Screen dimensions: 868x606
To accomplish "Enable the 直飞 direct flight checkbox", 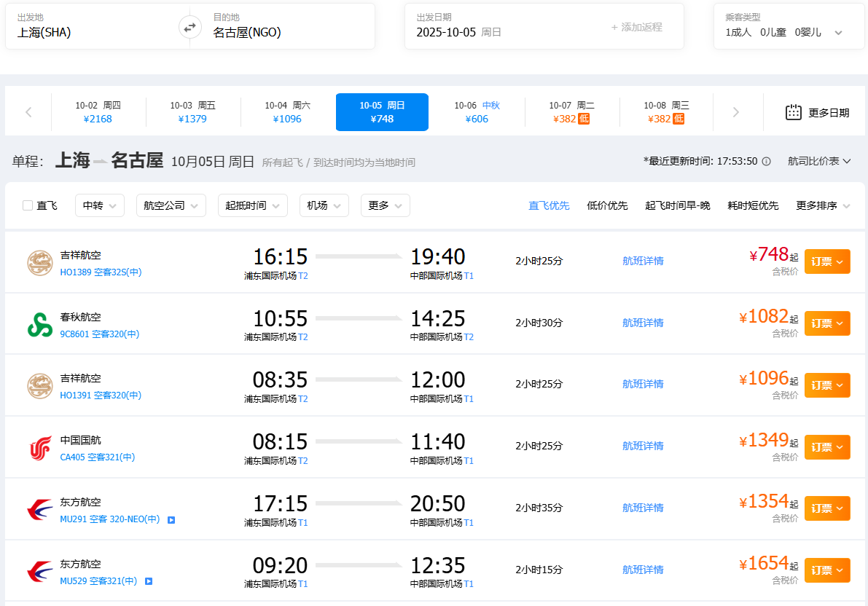I will click(28, 205).
